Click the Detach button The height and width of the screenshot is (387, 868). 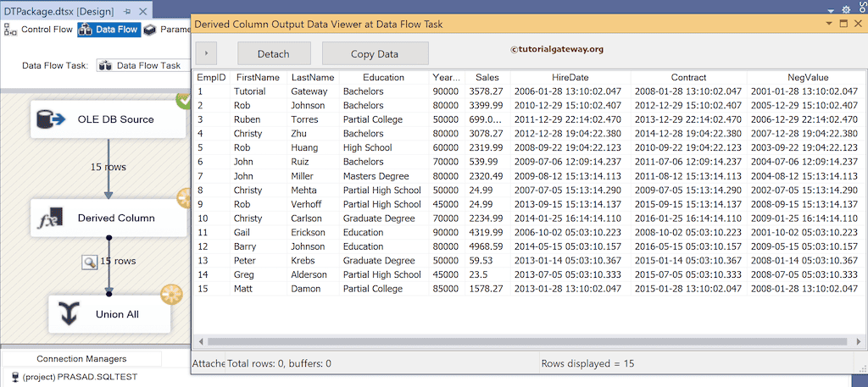274,53
